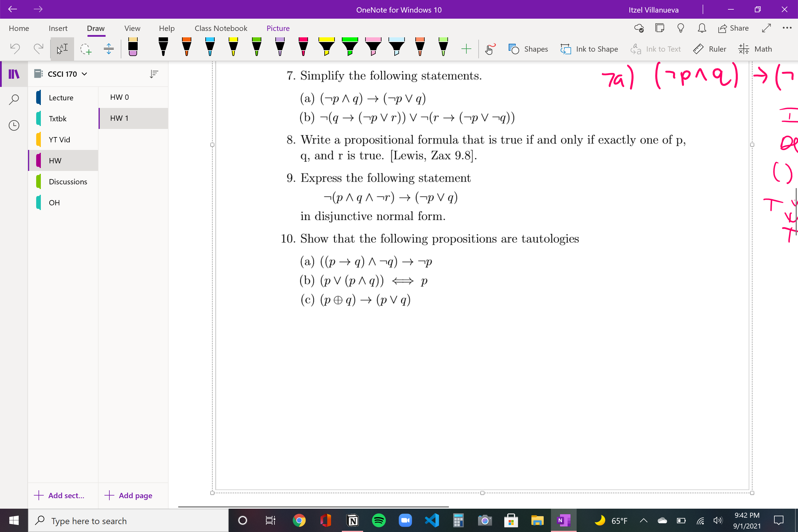This screenshot has height=532, width=798.
Task: Open search in the notebook sidebar
Action: point(14,99)
